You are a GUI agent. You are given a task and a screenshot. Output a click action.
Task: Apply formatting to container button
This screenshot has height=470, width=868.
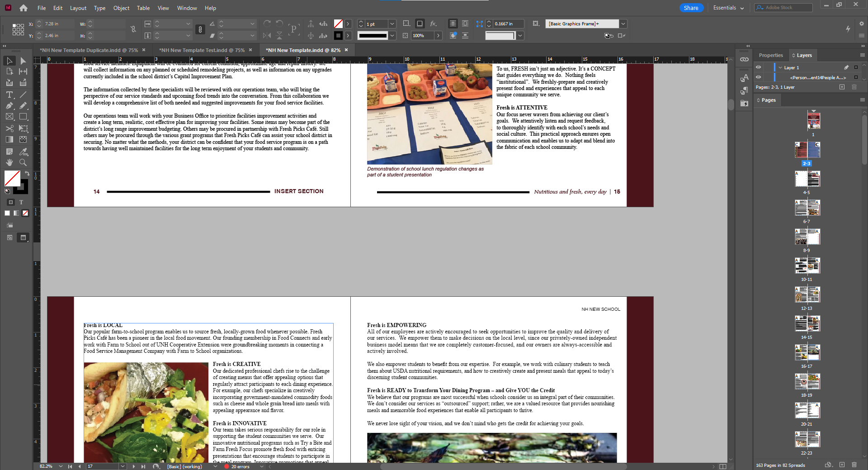pos(11,202)
